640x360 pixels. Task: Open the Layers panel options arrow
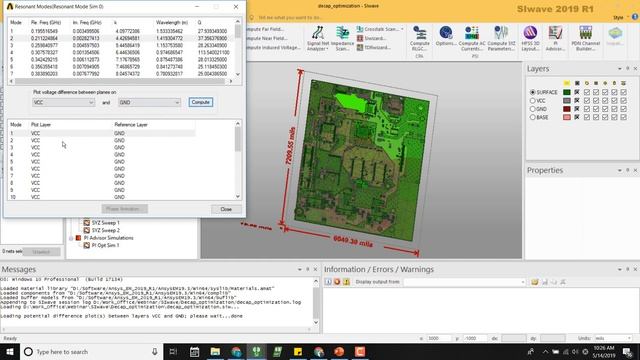tap(620, 69)
